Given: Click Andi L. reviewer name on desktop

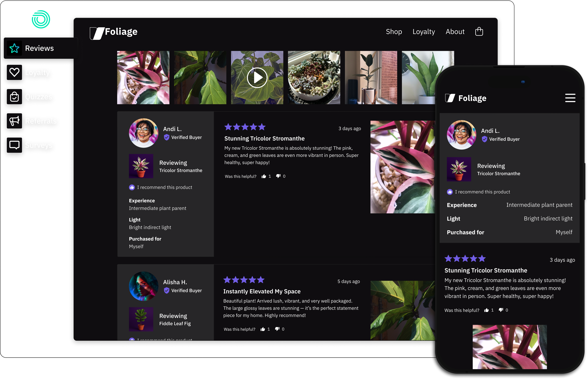Looking at the screenshot, I should (x=172, y=129).
